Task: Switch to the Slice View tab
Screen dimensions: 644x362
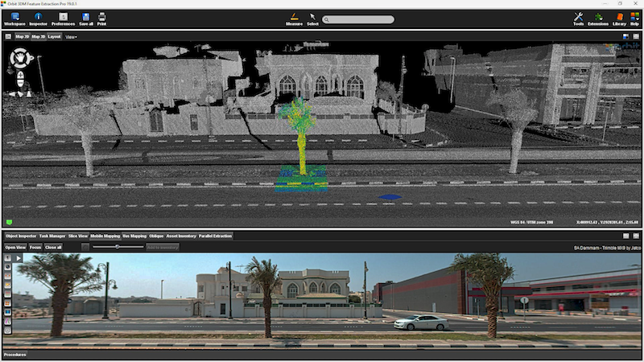Action: (77, 236)
